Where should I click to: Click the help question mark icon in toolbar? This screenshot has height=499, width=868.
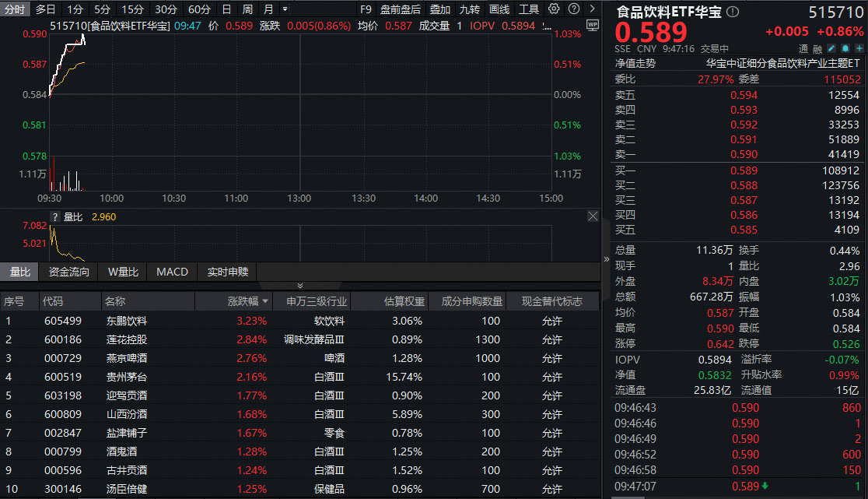[x=573, y=9]
